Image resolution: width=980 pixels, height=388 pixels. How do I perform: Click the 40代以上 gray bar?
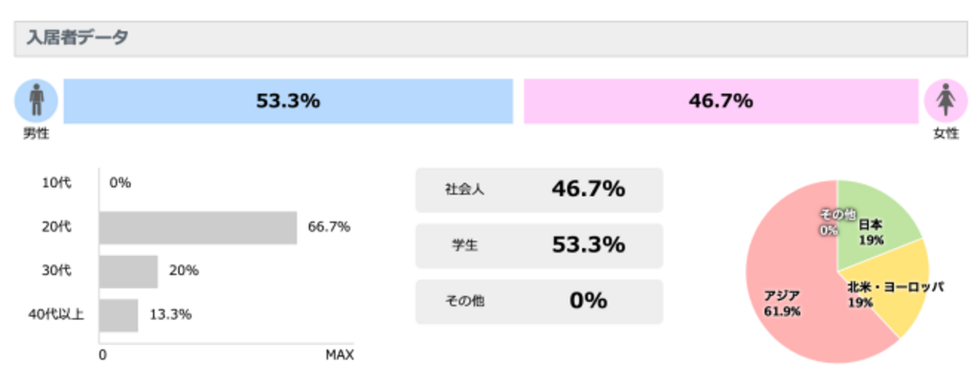119,315
